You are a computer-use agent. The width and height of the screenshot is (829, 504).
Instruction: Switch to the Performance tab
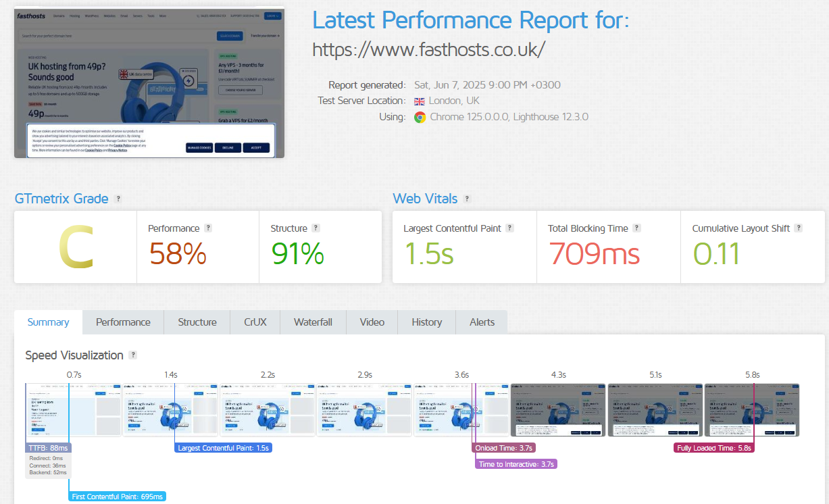click(123, 322)
